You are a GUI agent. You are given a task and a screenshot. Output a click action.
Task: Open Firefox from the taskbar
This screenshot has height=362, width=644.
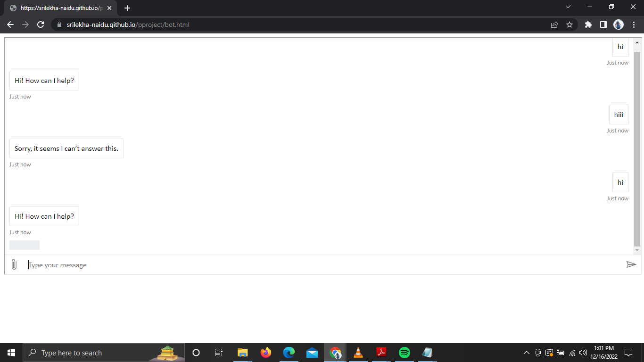tap(266, 352)
